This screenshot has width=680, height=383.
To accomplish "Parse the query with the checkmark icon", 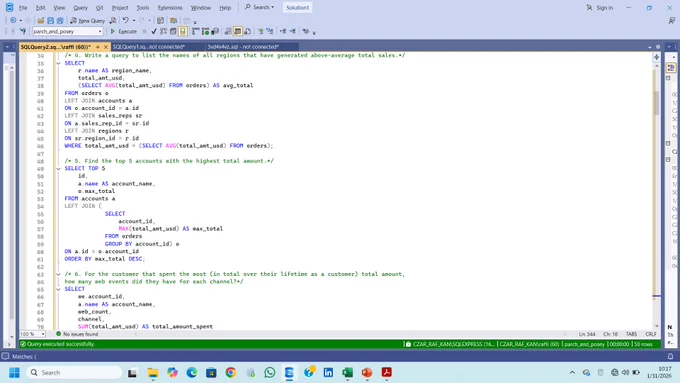I will tap(154, 31).
